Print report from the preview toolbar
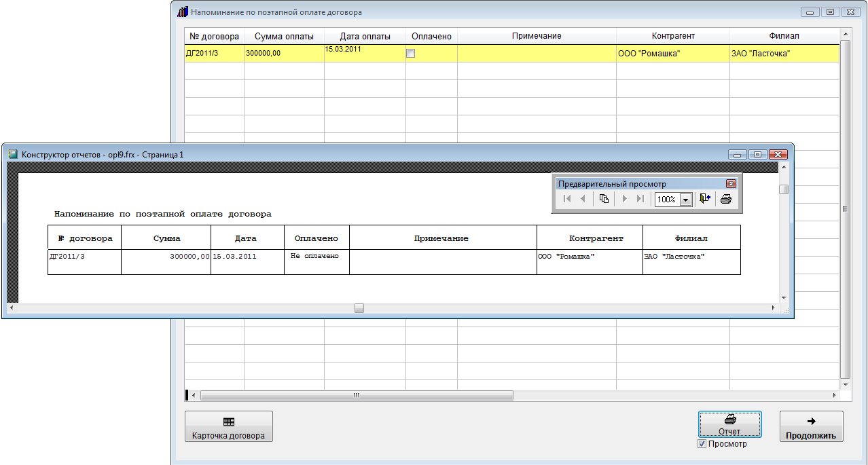This screenshot has width=868, height=465. click(725, 200)
